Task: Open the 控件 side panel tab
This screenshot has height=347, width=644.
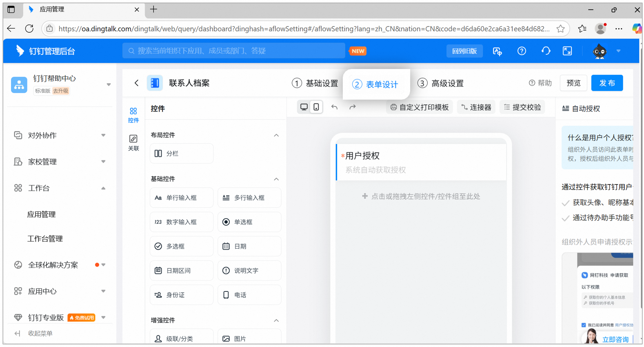Action: tap(133, 115)
